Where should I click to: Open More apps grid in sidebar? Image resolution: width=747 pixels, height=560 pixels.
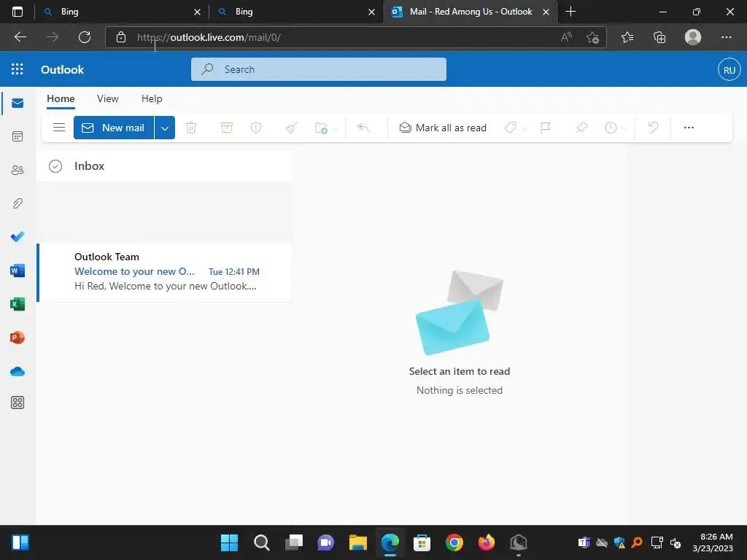(x=18, y=402)
